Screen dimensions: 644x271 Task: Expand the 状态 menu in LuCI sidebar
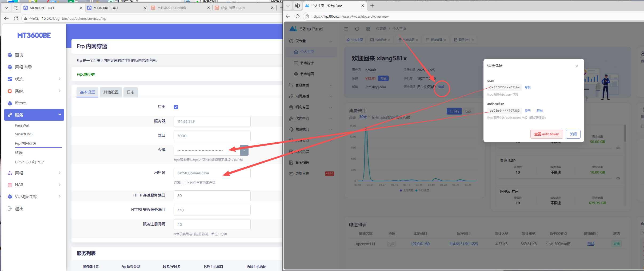point(34,79)
